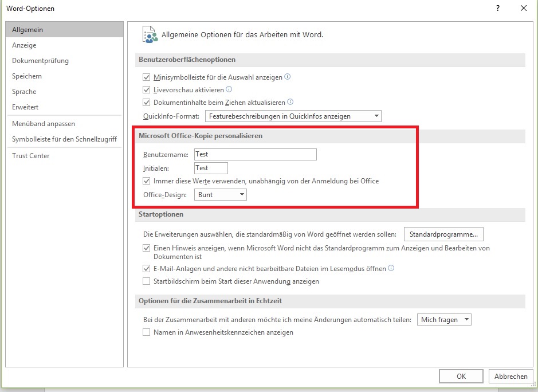Uncheck E-Mail-Anlagen im Lesemodus öffnen

[x=147, y=268]
